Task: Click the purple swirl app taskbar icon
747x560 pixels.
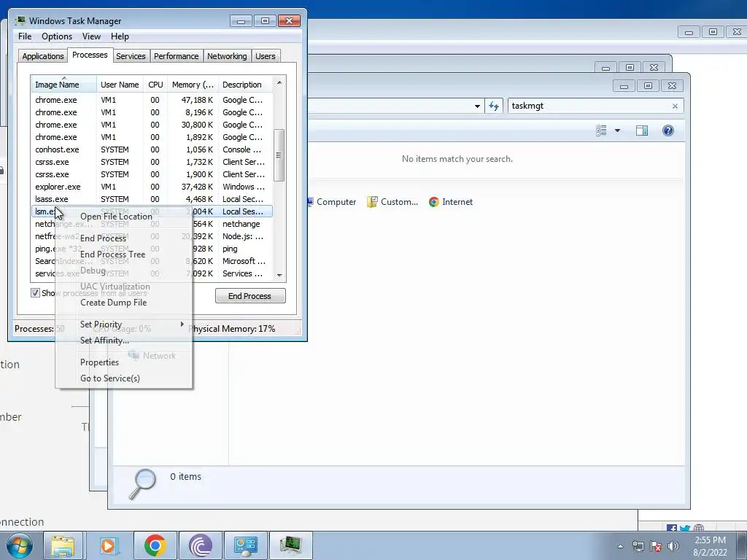Action: [x=200, y=545]
